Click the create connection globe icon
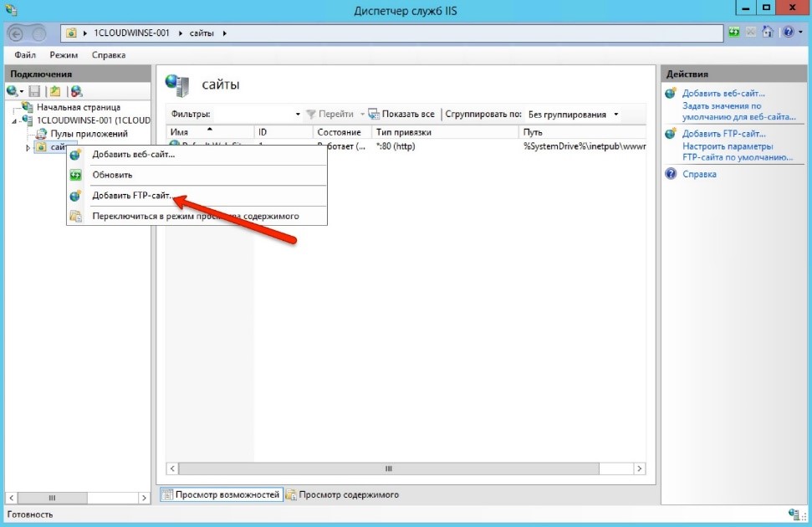Viewport: 812px width, 527px height. tap(13, 91)
